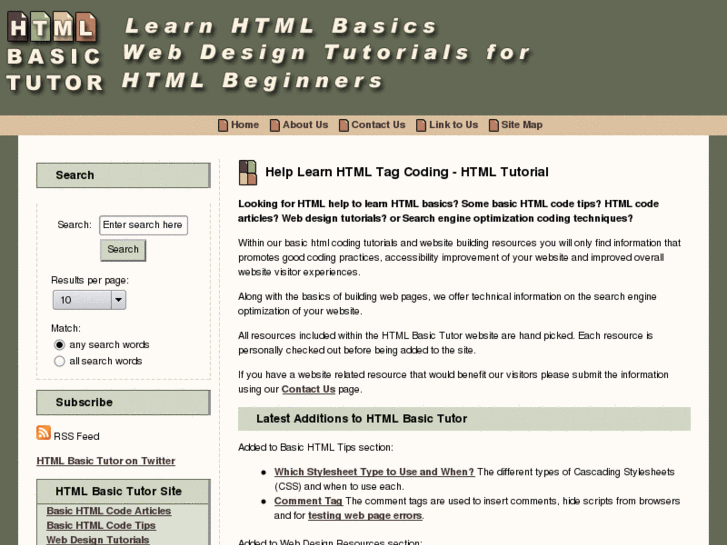Select the 'any search words' radio button

coord(59,345)
